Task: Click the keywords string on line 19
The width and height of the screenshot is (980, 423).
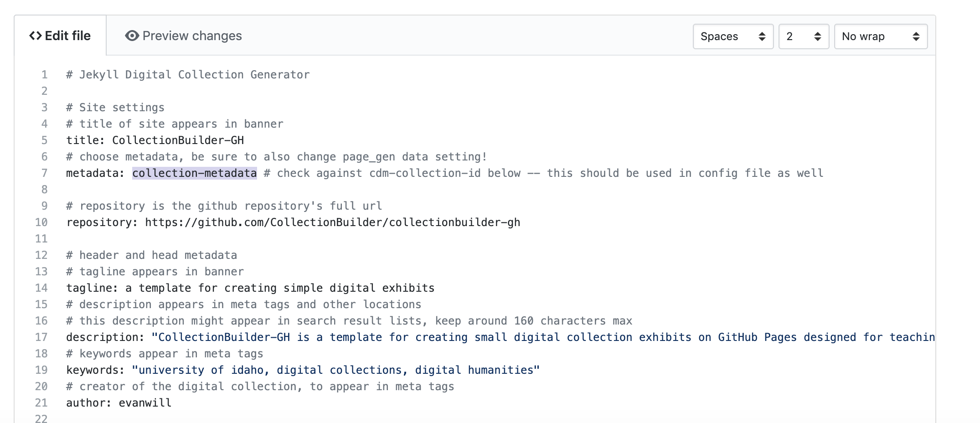Action: pyautogui.click(x=335, y=370)
